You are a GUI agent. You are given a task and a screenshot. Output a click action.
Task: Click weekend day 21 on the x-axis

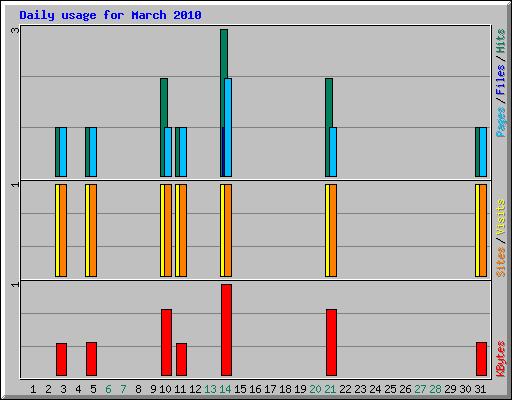tap(330, 389)
